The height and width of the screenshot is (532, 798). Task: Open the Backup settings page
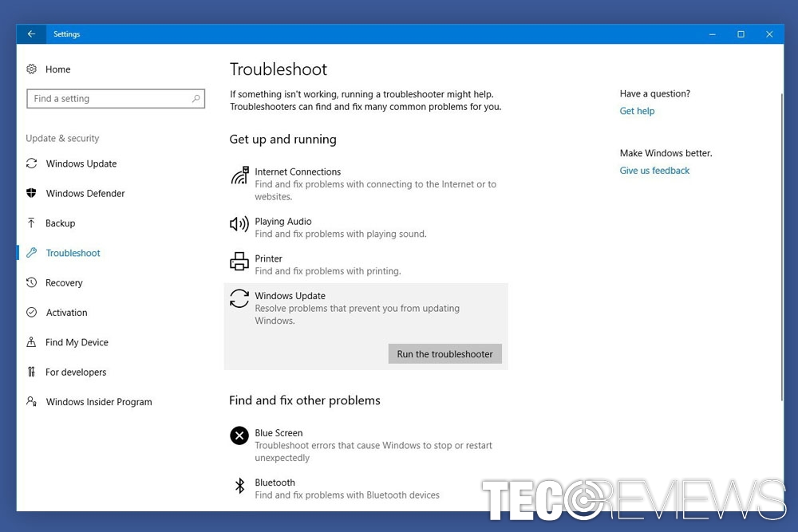(60, 223)
